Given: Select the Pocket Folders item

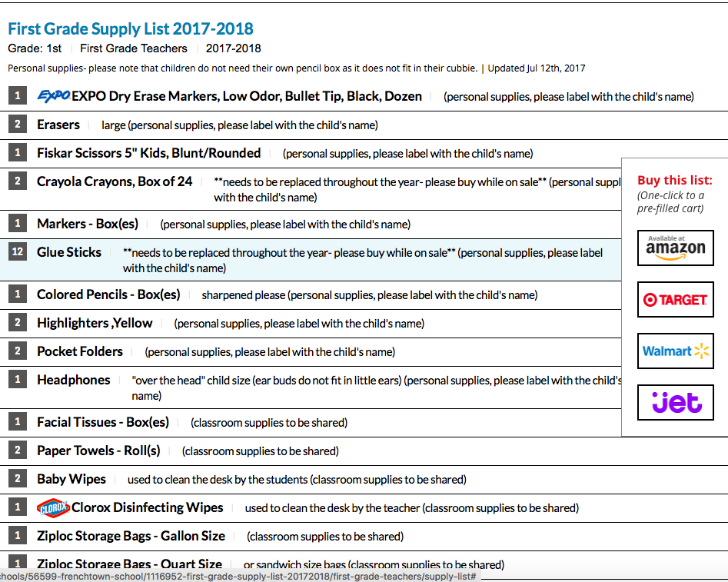Looking at the screenshot, I should (x=80, y=351).
